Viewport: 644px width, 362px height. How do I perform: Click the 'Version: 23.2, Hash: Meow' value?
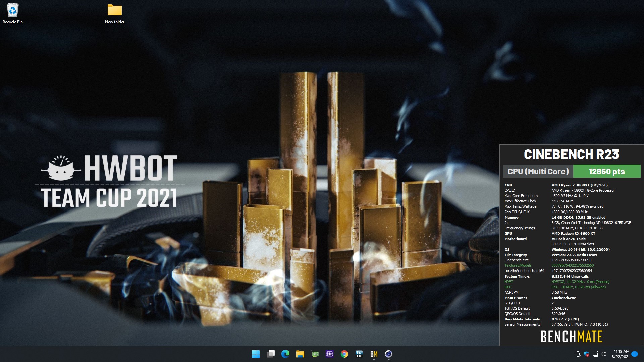click(574, 255)
